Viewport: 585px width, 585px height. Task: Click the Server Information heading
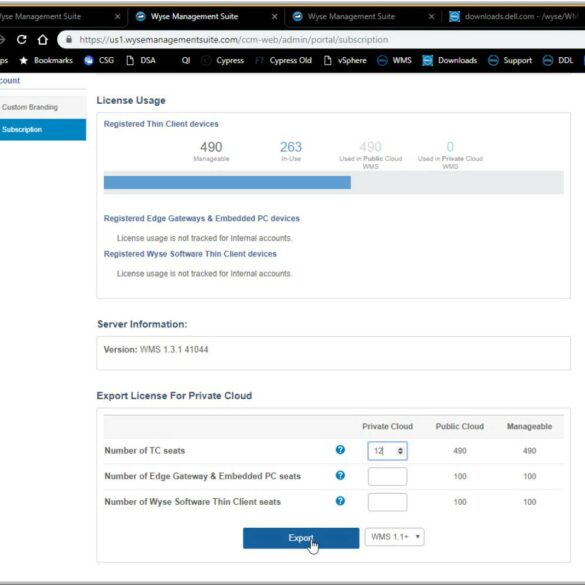[x=142, y=324]
